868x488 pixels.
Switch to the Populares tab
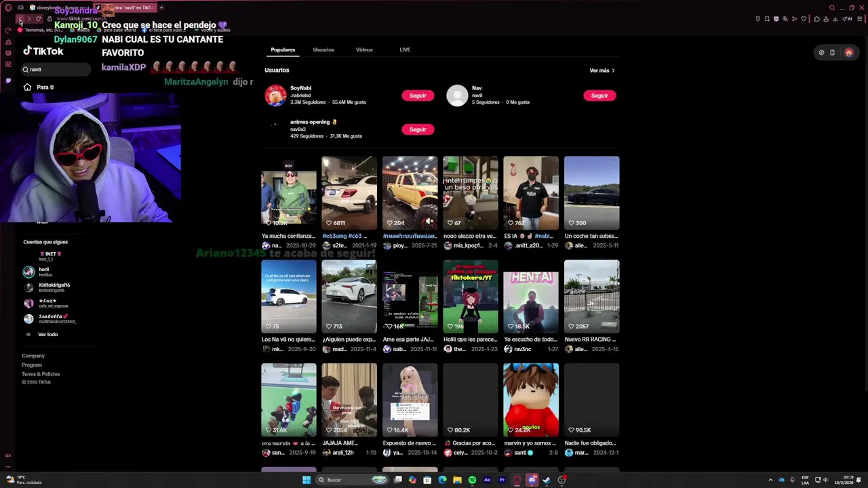283,49
